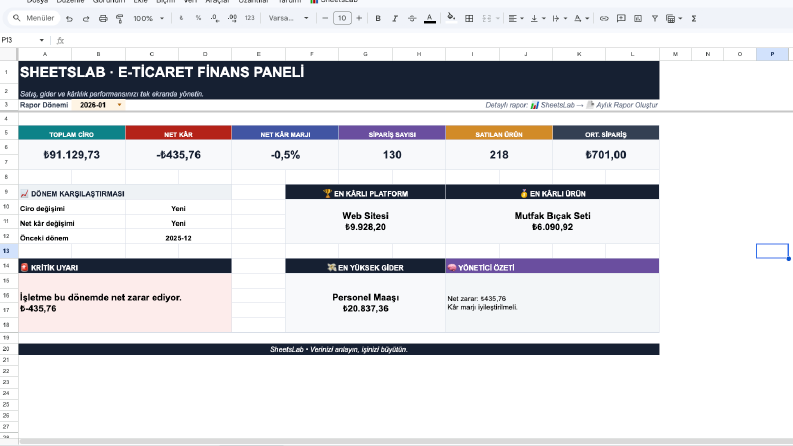This screenshot has width=793, height=446.
Task: Open the Menüler search box
Action: [33, 18]
